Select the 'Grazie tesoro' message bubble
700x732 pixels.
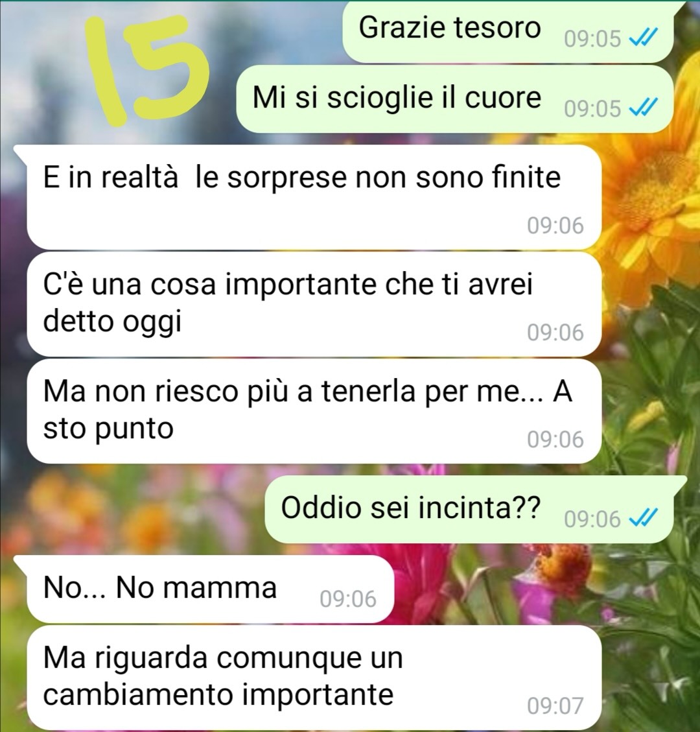508,32
